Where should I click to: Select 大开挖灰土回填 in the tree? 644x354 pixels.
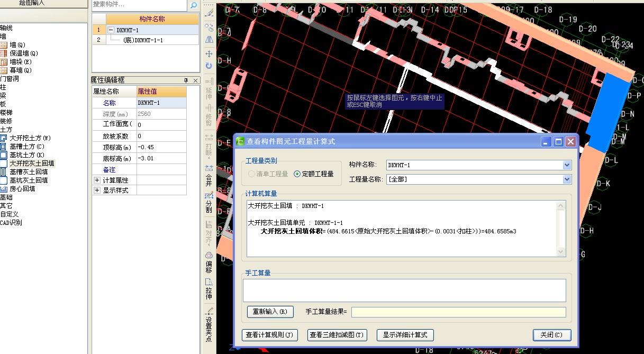(32, 164)
